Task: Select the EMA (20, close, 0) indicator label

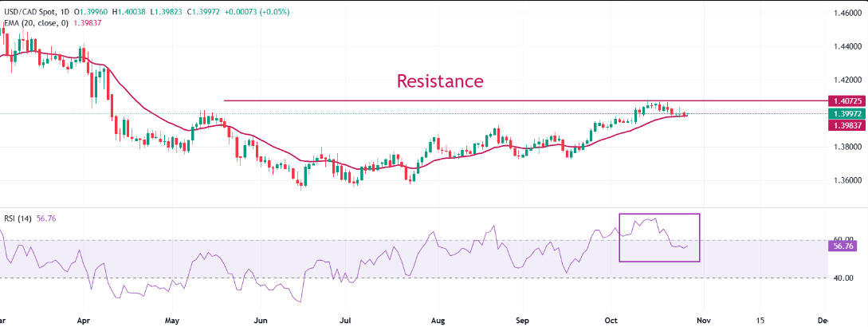Action: point(34,24)
